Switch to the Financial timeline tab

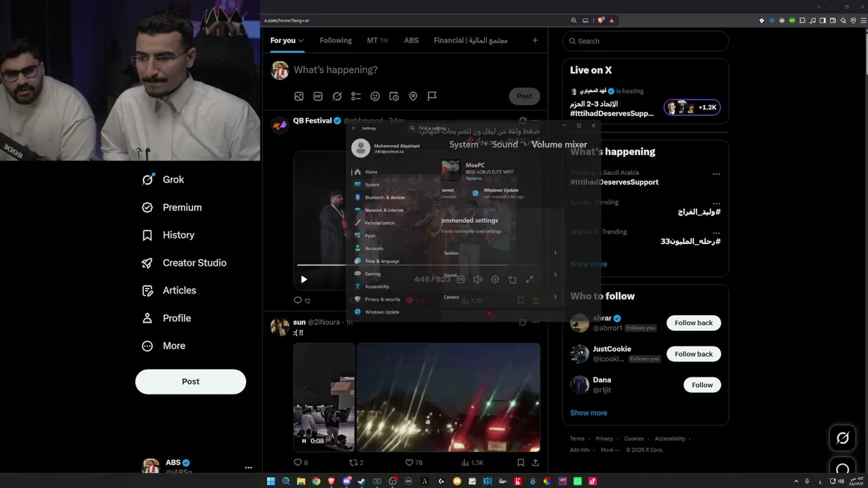pos(471,41)
